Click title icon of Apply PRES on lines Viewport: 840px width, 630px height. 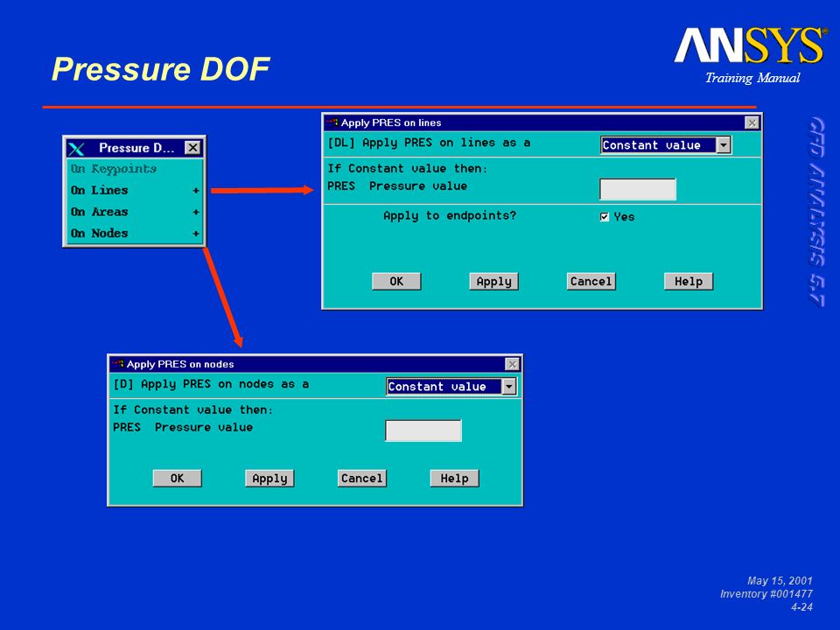(332, 122)
